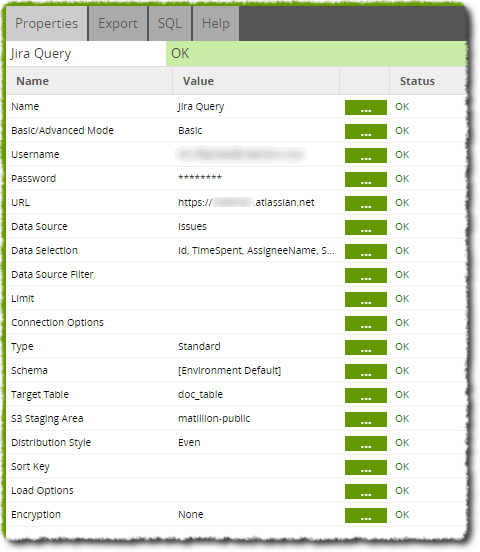The width and height of the screenshot is (480, 552).
Task: Select the 'Standard' type value
Action: pos(199,346)
